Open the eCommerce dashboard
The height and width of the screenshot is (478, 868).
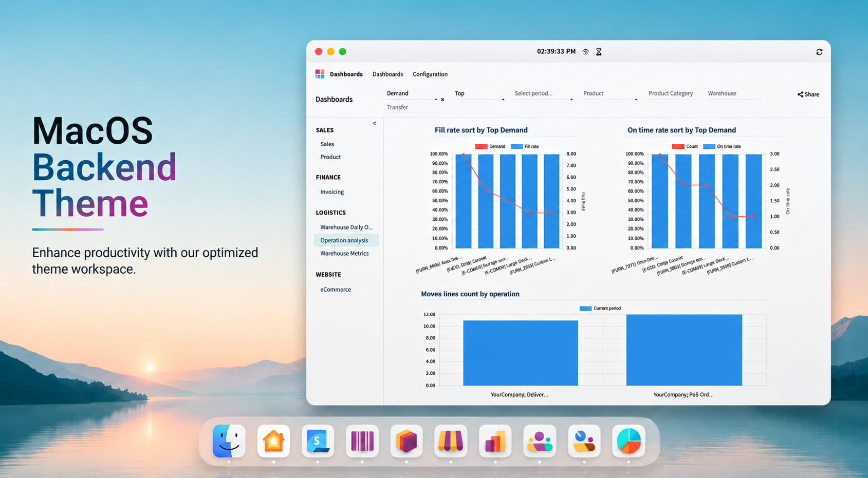click(336, 290)
